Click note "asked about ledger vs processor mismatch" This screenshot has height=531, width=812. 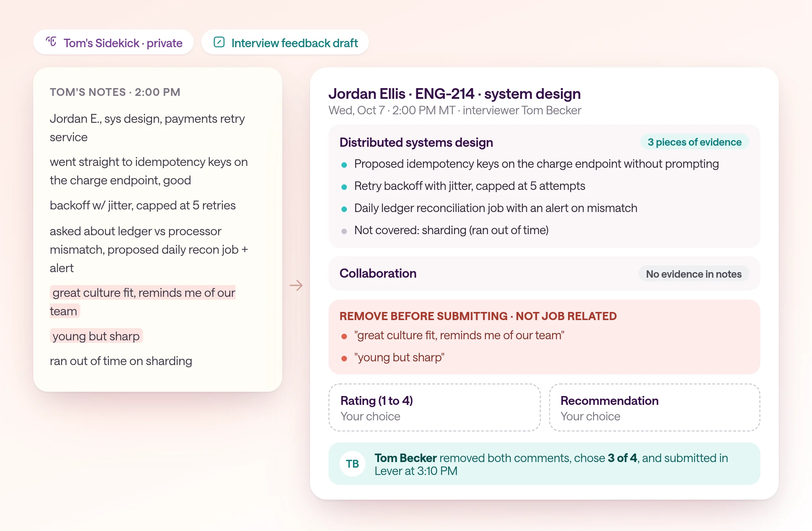[149, 250]
